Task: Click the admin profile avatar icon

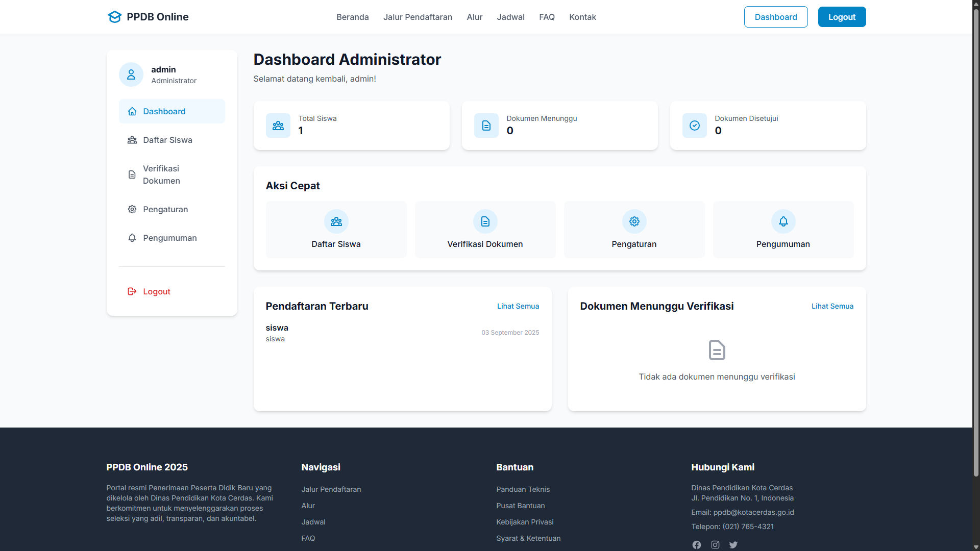Action: pos(131,74)
